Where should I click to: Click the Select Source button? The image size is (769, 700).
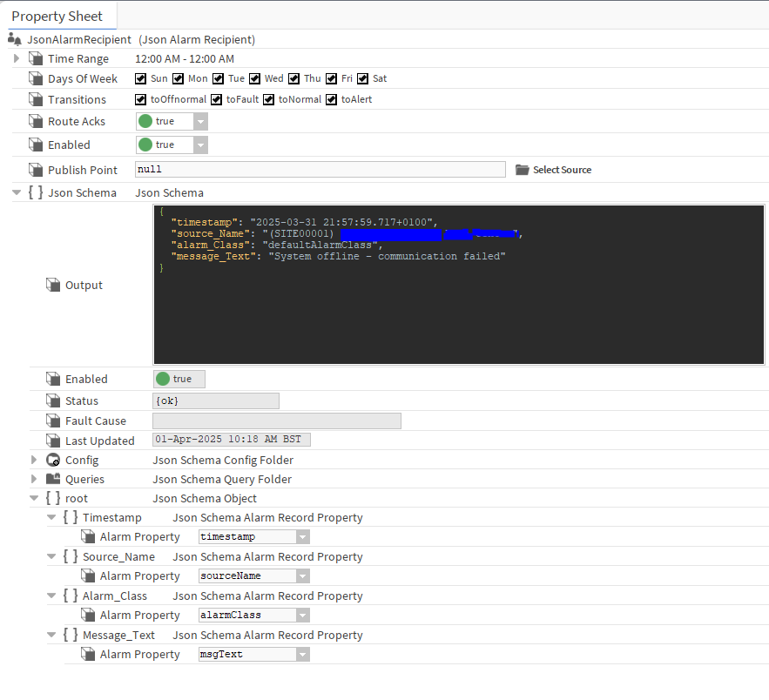pos(554,170)
